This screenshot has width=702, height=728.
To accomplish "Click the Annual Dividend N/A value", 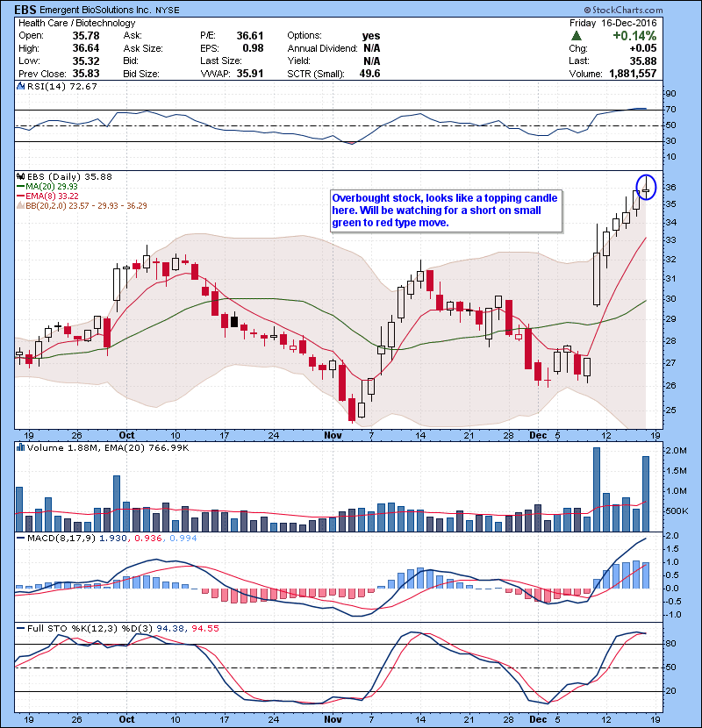I will click(x=372, y=48).
